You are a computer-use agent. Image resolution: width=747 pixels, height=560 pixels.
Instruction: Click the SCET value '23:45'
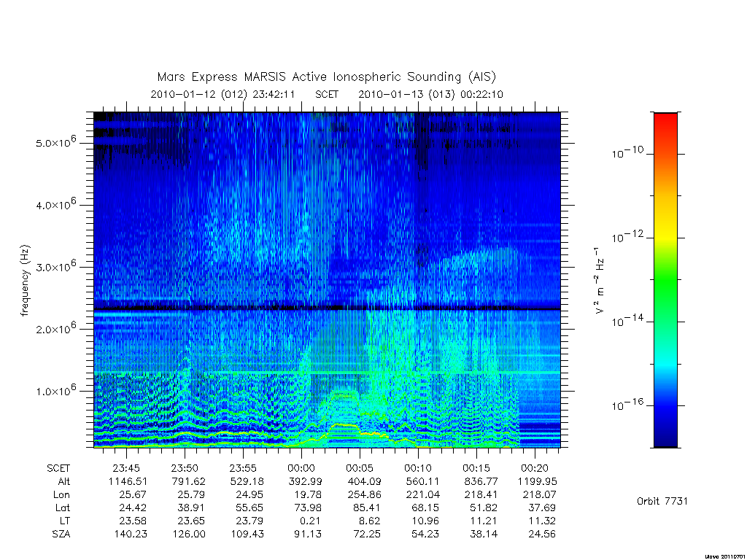(x=126, y=468)
